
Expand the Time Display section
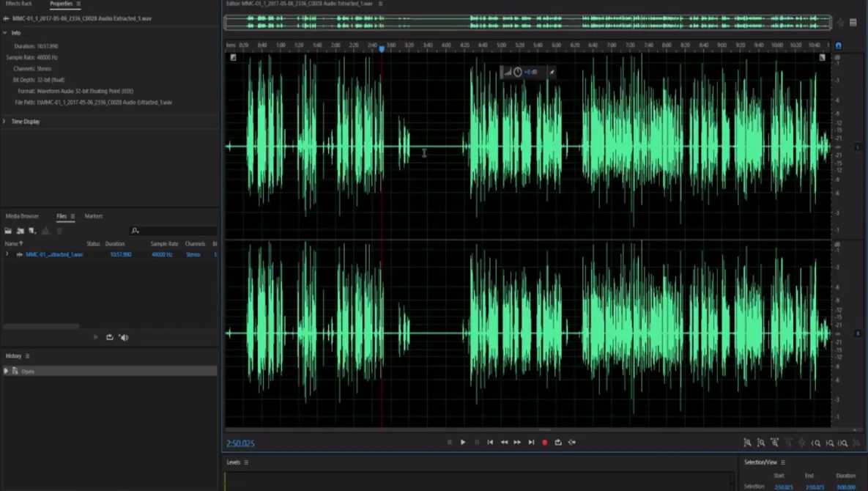(x=4, y=121)
